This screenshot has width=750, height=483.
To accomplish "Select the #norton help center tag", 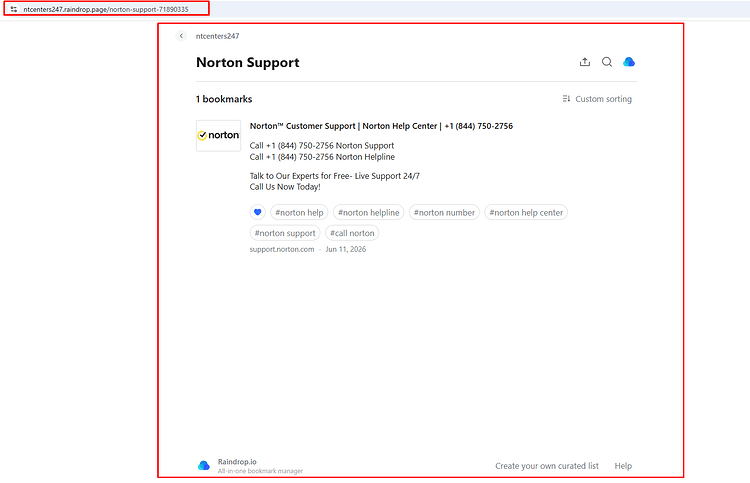I will [526, 212].
